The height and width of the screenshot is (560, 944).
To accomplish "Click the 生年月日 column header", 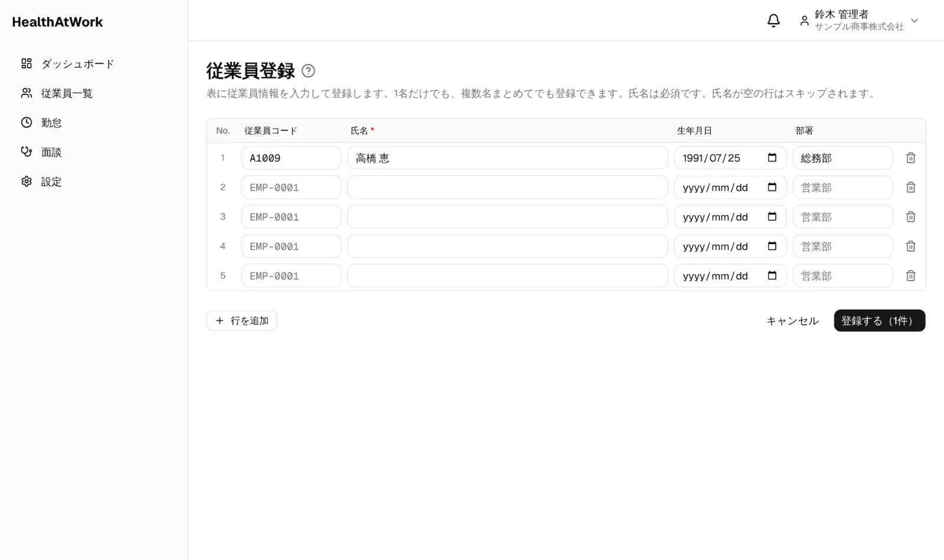I will point(694,131).
